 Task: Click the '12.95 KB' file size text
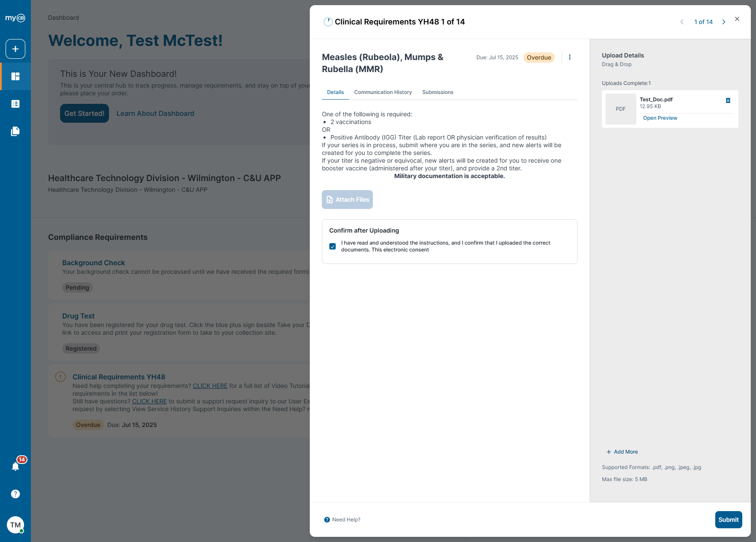650,106
